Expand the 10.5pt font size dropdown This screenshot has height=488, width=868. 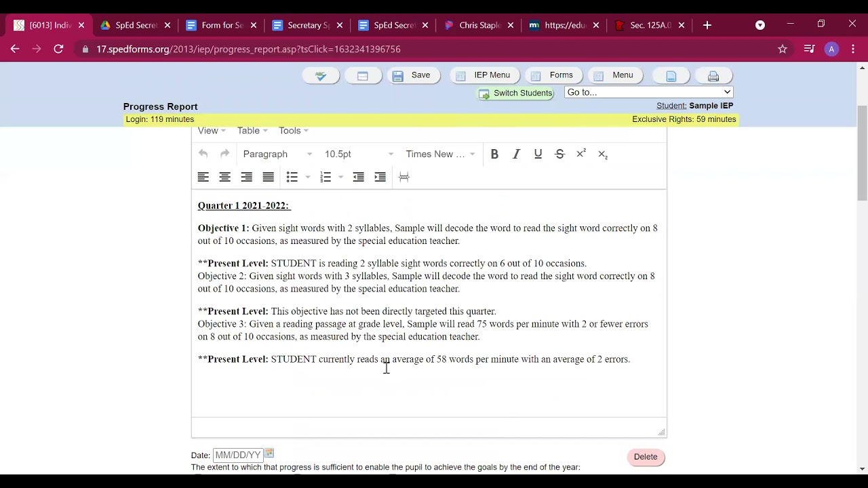[x=359, y=154]
